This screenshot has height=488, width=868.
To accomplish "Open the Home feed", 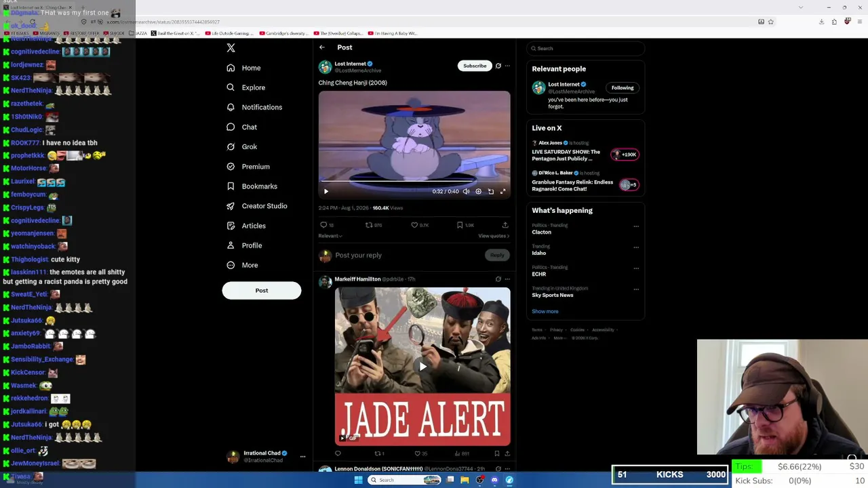I will tap(243, 68).
